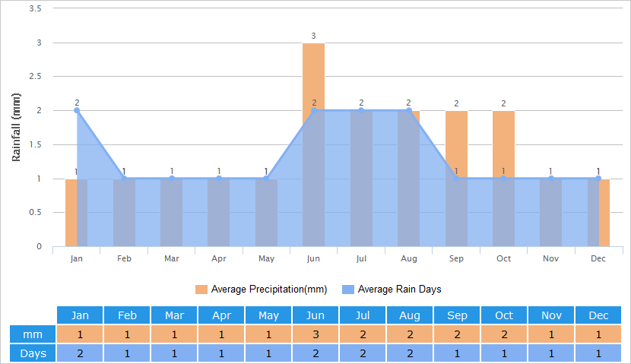Click the Dec column header in table
Viewport: 631px width, 364px height.
[598, 315]
